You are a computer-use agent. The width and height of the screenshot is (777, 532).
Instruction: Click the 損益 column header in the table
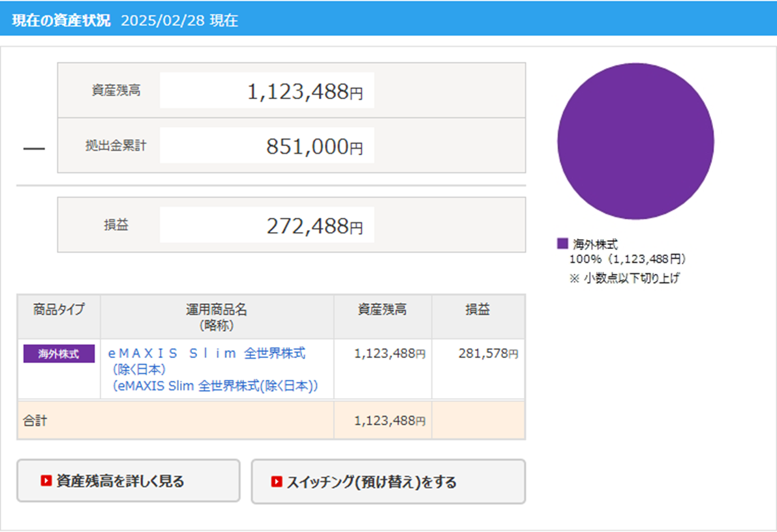pyautogui.click(x=478, y=310)
